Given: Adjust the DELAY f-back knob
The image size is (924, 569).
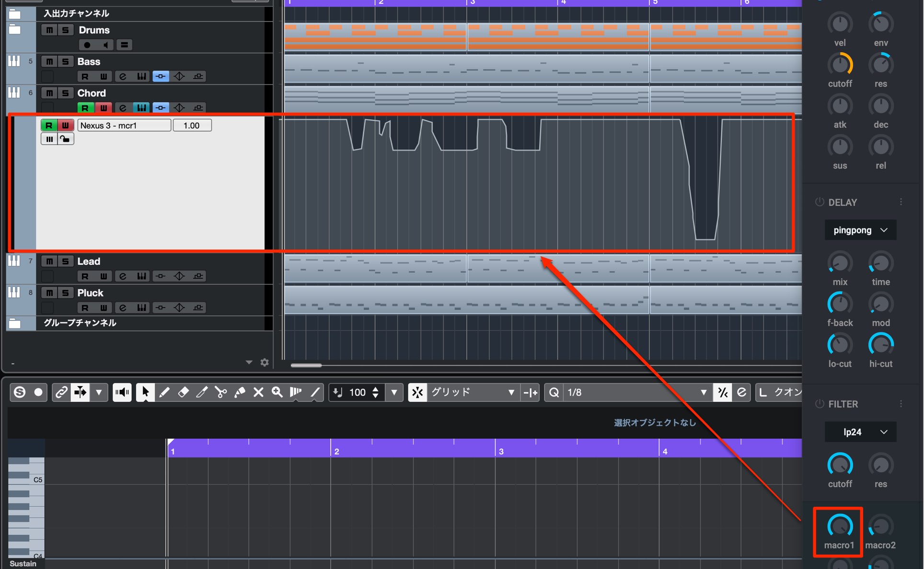Looking at the screenshot, I should pos(840,304).
